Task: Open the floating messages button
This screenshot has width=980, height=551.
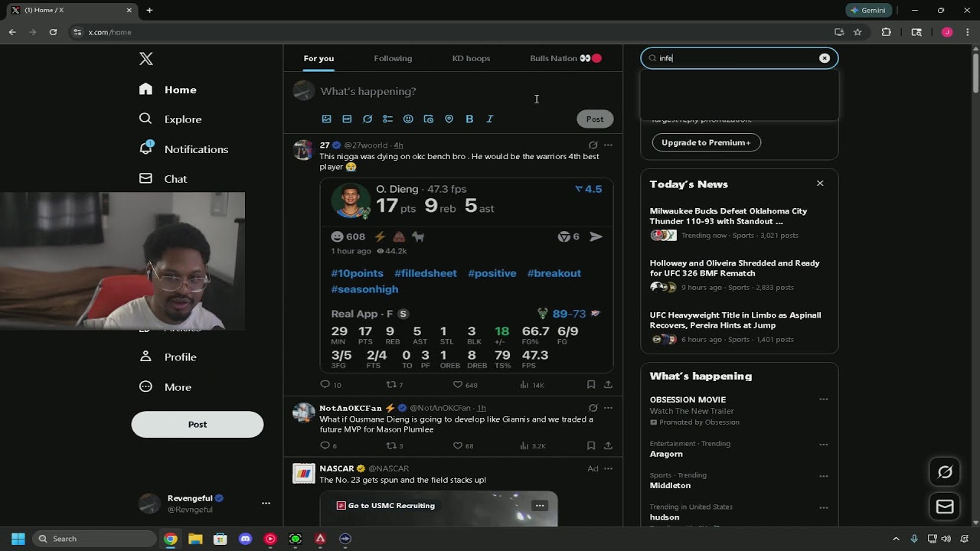Action: 945,507
